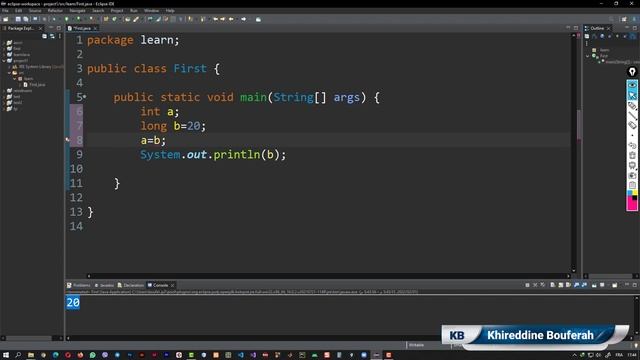Open the Windows Start menu
The width and height of the screenshot is (640, 360).
pyautogui.click(x=6, y=355)
